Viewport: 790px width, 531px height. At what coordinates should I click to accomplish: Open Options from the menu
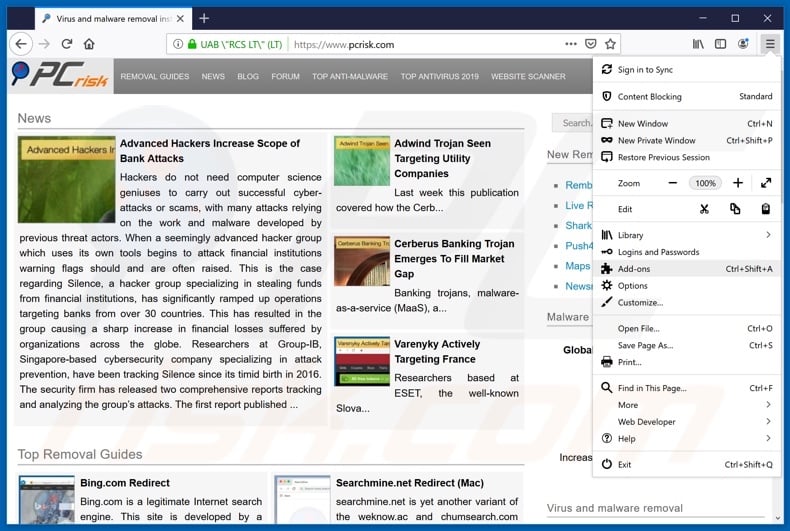coord(687,286)
